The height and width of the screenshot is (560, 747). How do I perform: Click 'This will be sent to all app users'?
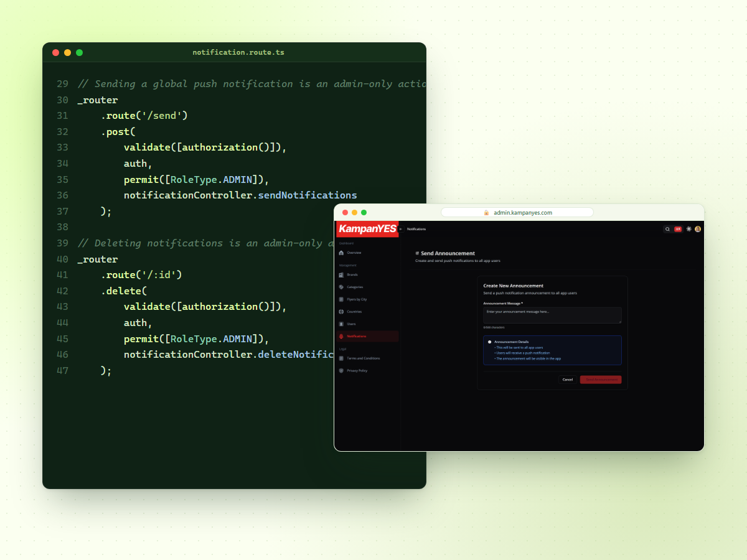coord(520,348)
